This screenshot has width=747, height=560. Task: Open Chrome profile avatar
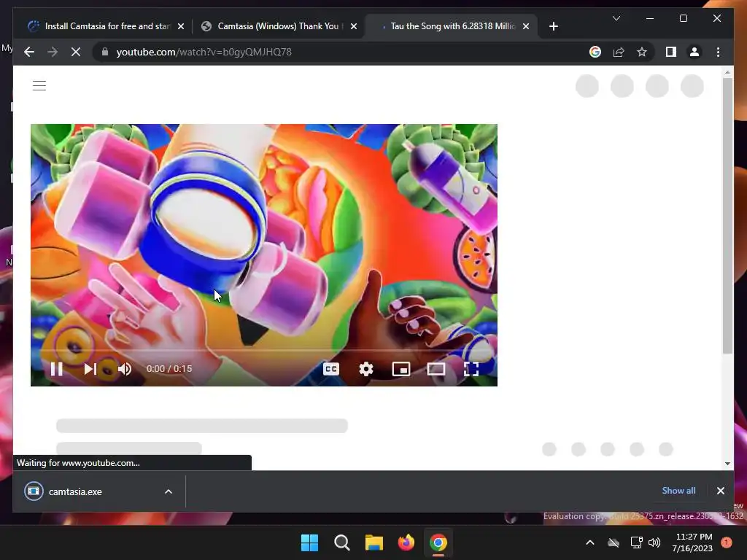point(694,52)
